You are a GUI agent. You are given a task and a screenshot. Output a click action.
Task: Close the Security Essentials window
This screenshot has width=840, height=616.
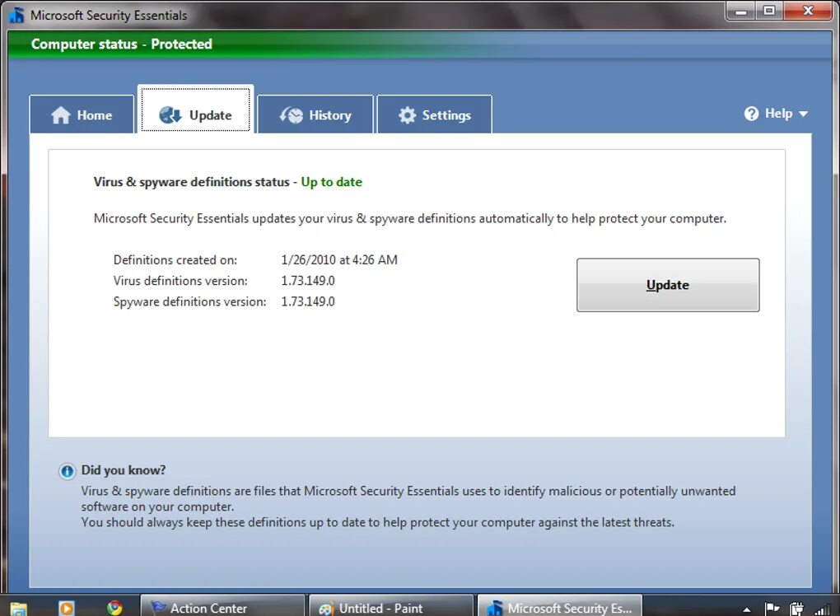coord(809,12)
